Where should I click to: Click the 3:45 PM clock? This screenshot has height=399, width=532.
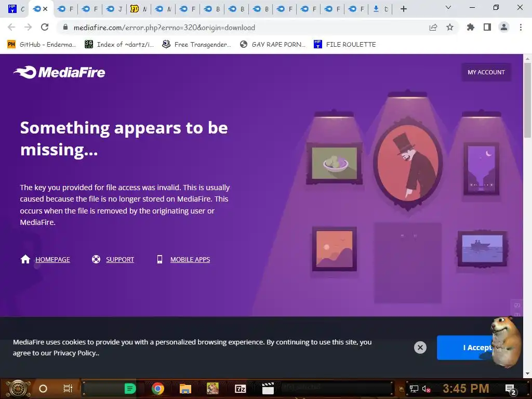466,389
